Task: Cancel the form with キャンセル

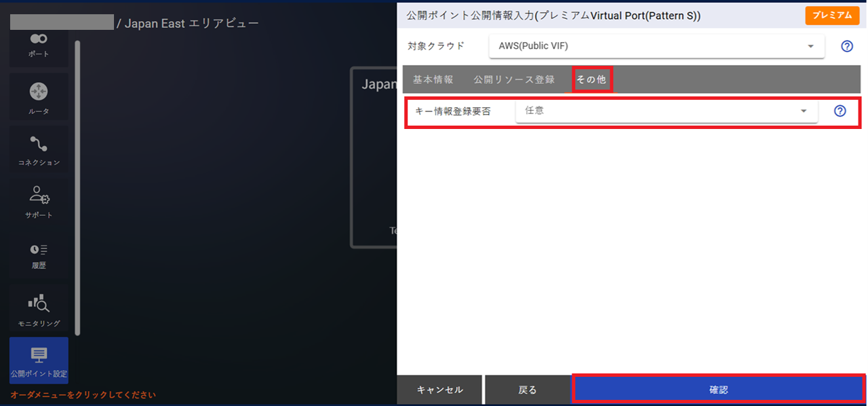Action: [x=439, y=389]
